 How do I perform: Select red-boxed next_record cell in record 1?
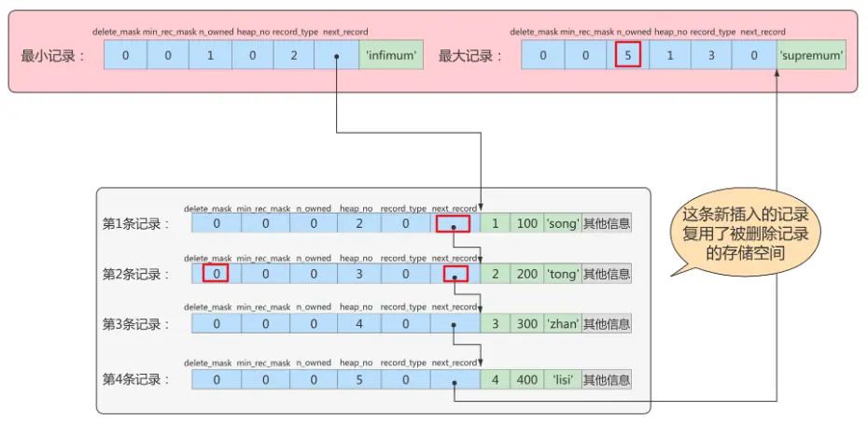pos(454,224)
